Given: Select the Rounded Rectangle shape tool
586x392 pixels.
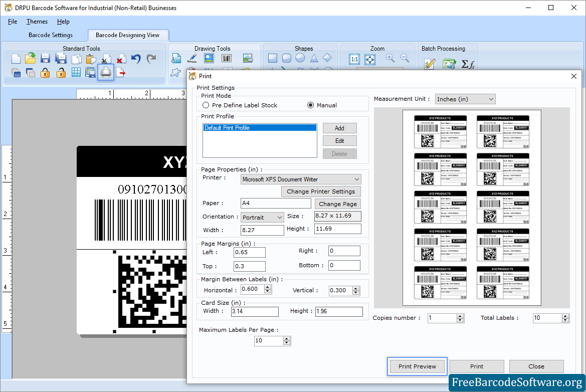Looking at the screenshot, I should click(287, 58).
